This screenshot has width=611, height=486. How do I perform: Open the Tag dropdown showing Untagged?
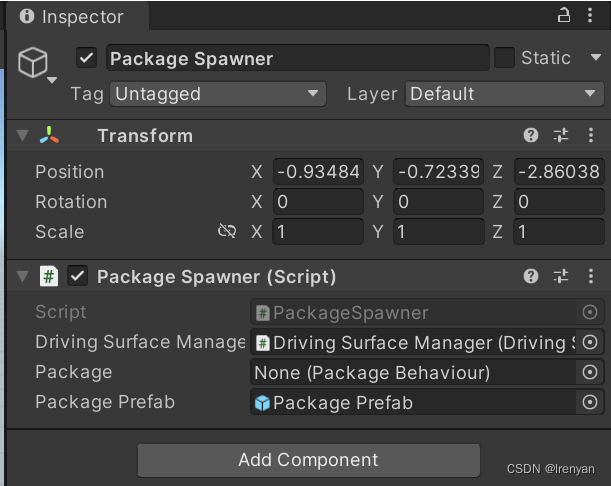217,94
